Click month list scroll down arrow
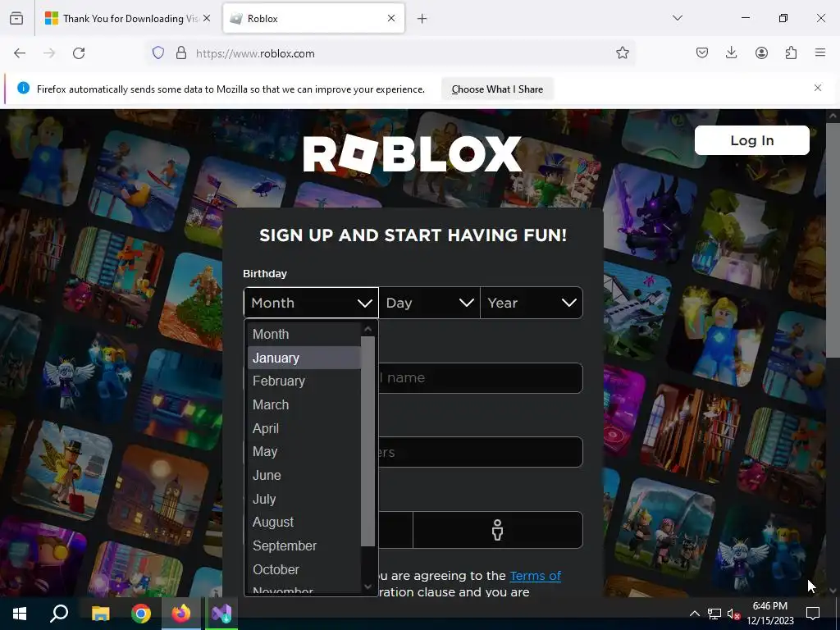The width and height of the screenshot is (840, 630). 367,587
